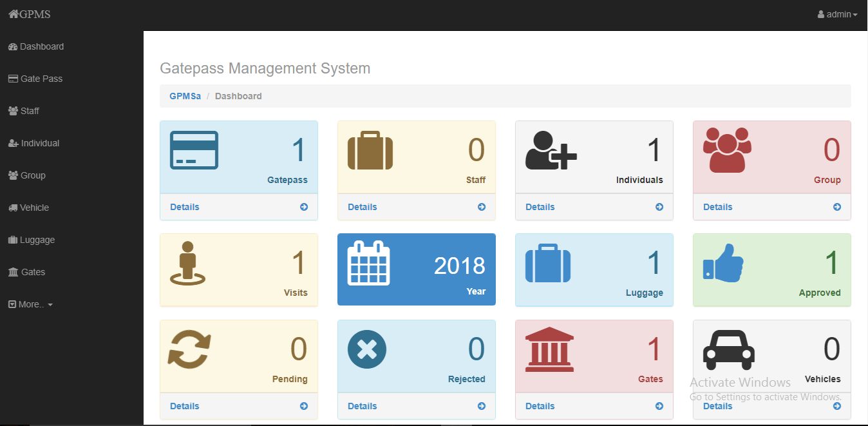Click the car icon on the Vehicles card
Image resolution: width=868 pixels, height=426 pixels.
(728, 351)
